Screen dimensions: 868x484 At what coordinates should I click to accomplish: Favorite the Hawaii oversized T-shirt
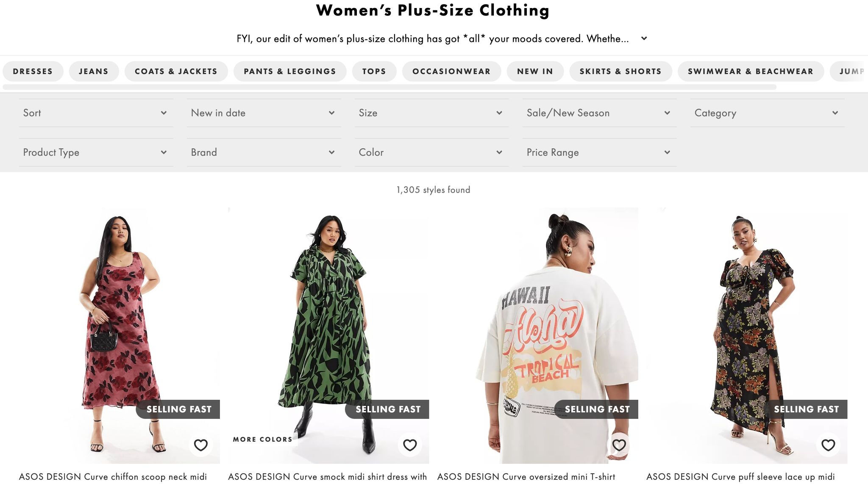(x=619, y=445)
